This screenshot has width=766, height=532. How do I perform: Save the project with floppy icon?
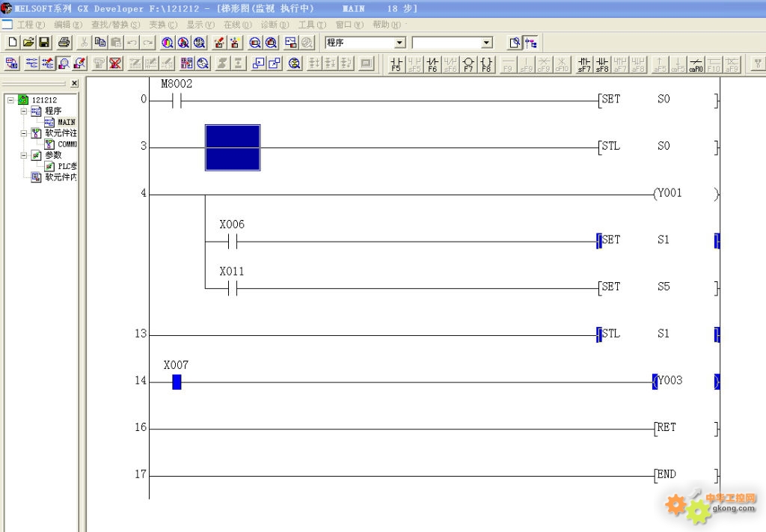(44, 43)
